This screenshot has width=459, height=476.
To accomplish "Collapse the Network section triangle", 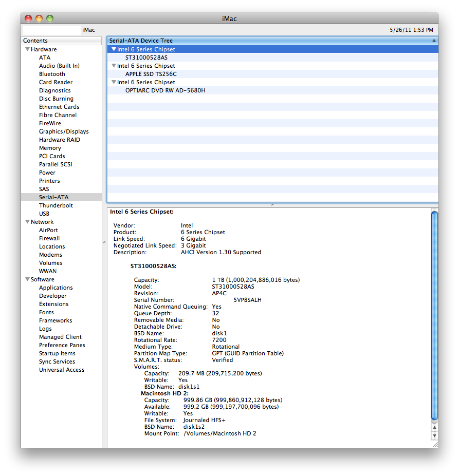I will tap(27, 222).
